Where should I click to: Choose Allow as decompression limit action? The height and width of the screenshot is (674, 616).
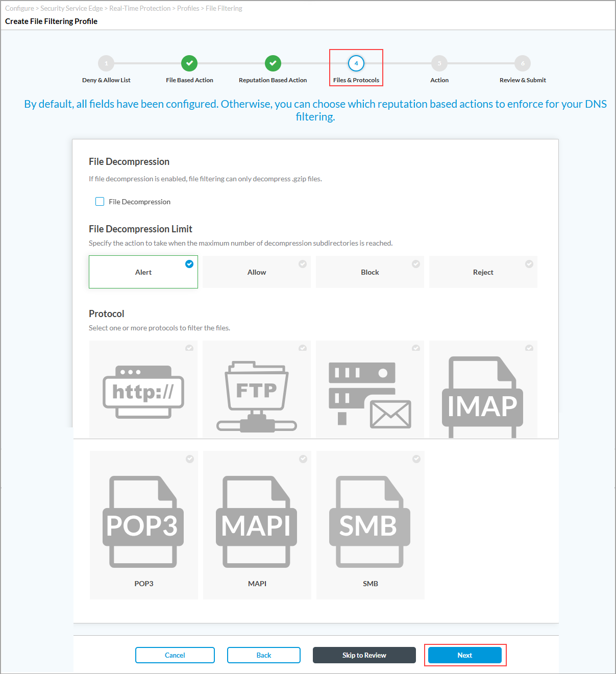257,272
